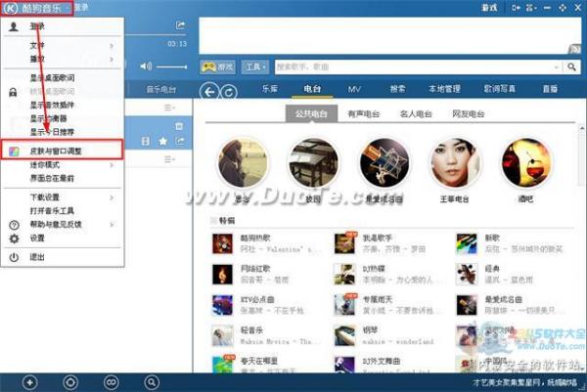
Task: Select the 网友电台 sub-tab
Action: click(468, 114)
